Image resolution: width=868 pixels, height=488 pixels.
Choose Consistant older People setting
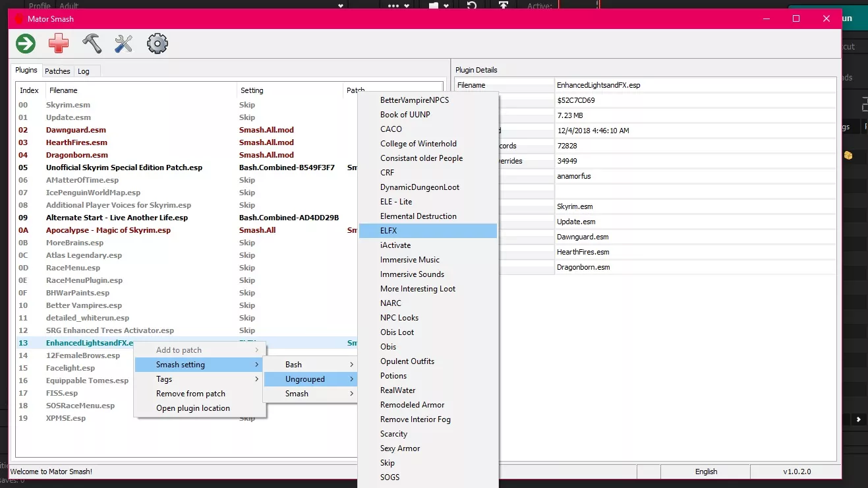[428, 158]
